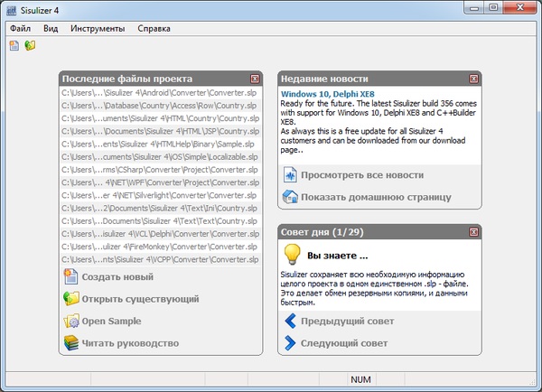542x392 pixels.
Task: Click the Открыть существующий folder icon
Action: [x=71, y=299]
